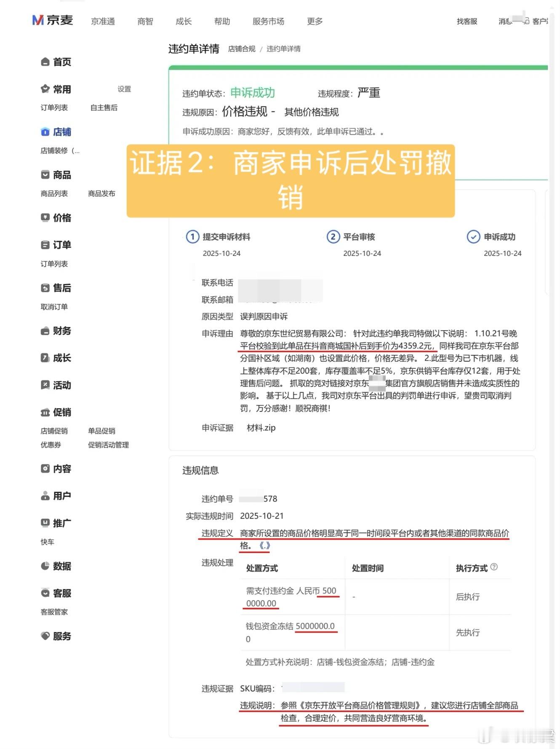Open 订单列表 under 订单 section
Image resolution: width=560 pixels, height=749 pixels.
pos(54,264)
